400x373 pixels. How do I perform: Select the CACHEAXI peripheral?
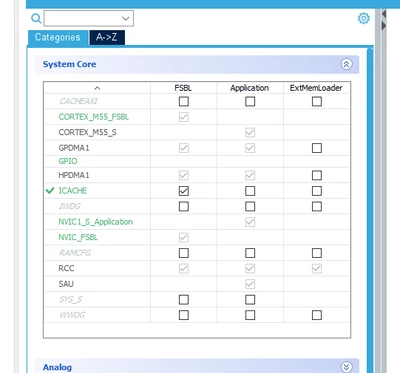(78, 101)
